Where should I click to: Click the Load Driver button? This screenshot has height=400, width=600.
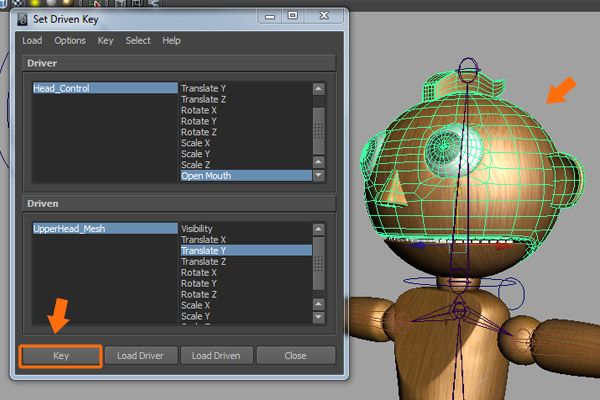(x=140, y=355)
